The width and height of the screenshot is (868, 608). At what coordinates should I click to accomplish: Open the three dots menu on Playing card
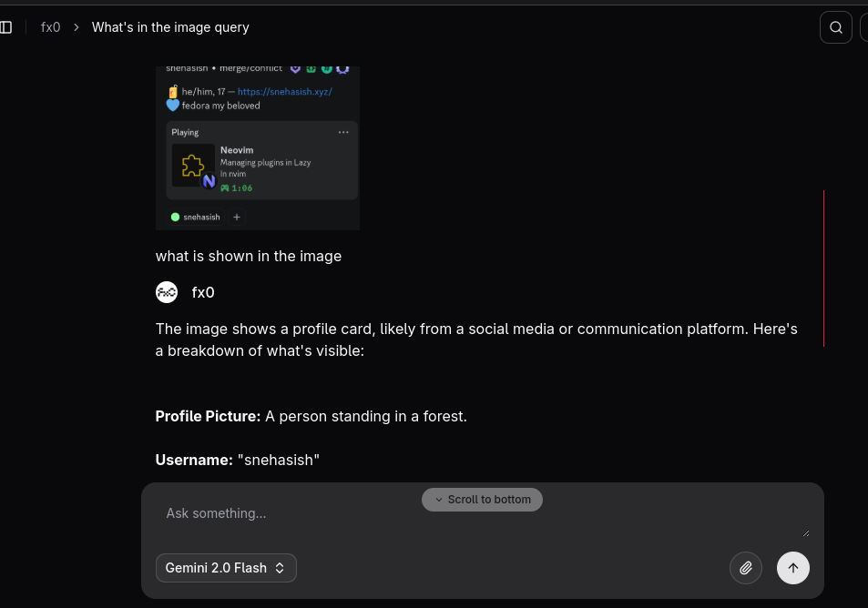tap(343, 132)
